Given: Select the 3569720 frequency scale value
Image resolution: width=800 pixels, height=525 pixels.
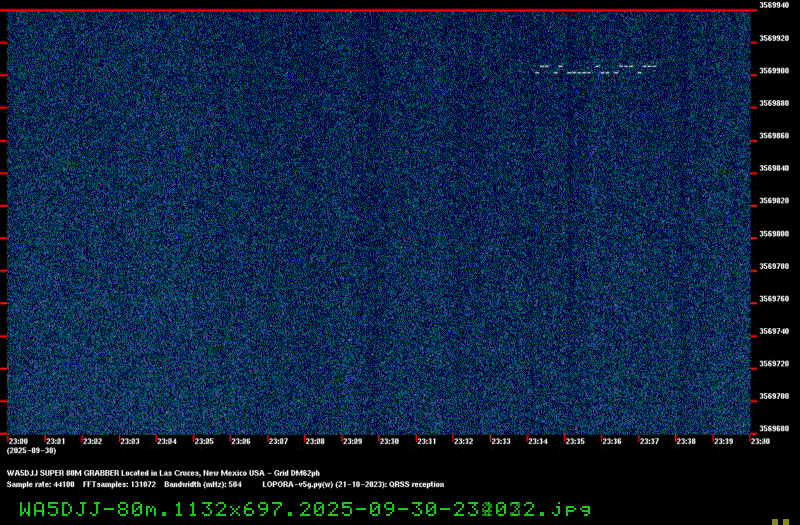Looking at the screenshot, I should (x=774, y=364).
